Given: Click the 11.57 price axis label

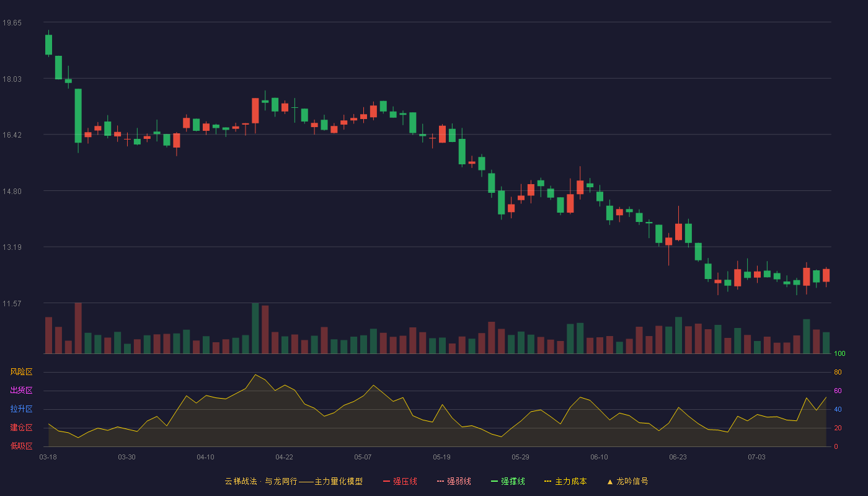Looking at the screenshot, I should pos(12,303).
